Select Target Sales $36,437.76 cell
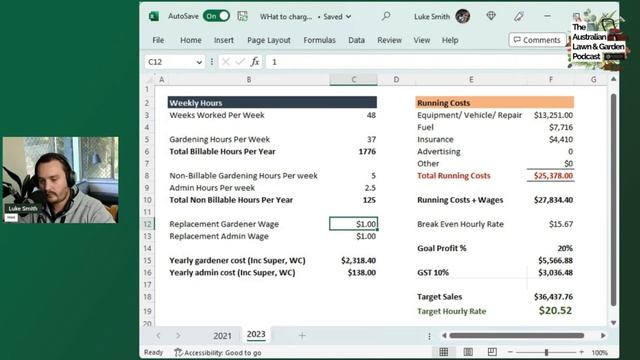 551,297
